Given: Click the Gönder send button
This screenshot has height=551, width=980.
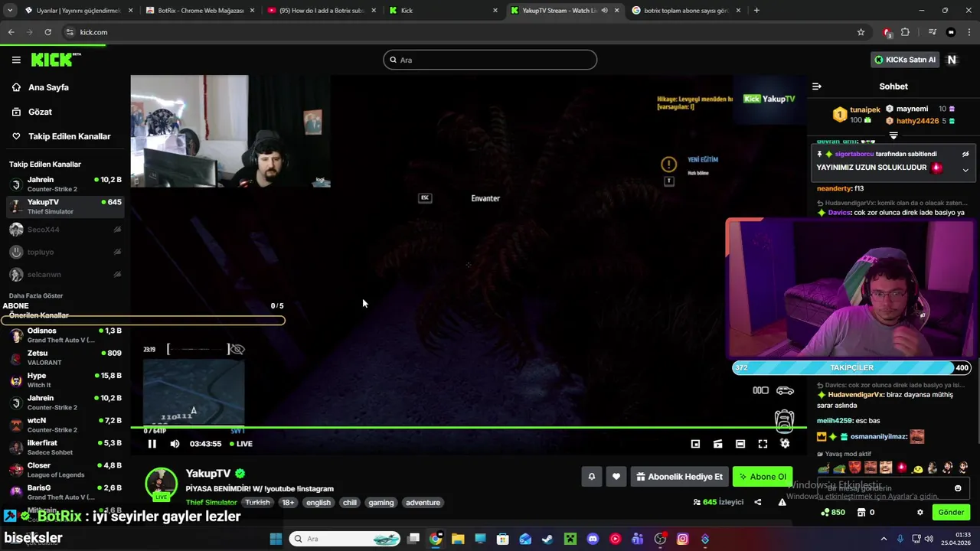Looking at the screenshot, I should pyautogui.click(x=951, y=513).
